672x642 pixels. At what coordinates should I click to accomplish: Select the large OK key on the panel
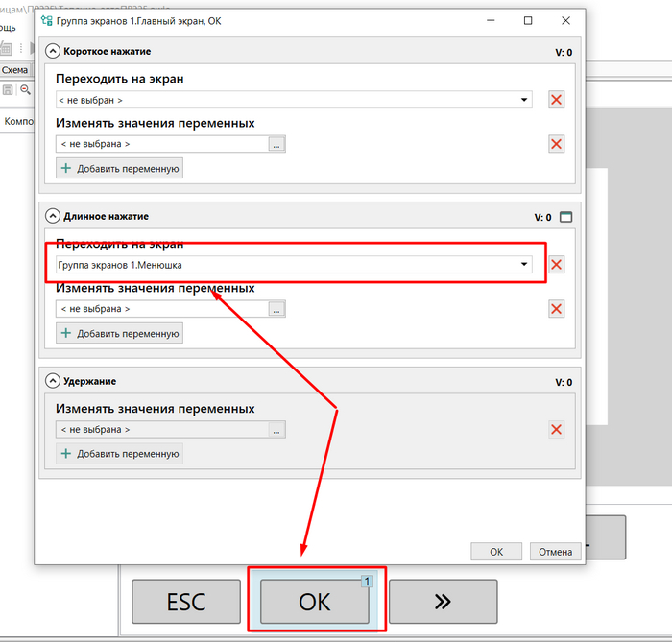coord(315,602)
